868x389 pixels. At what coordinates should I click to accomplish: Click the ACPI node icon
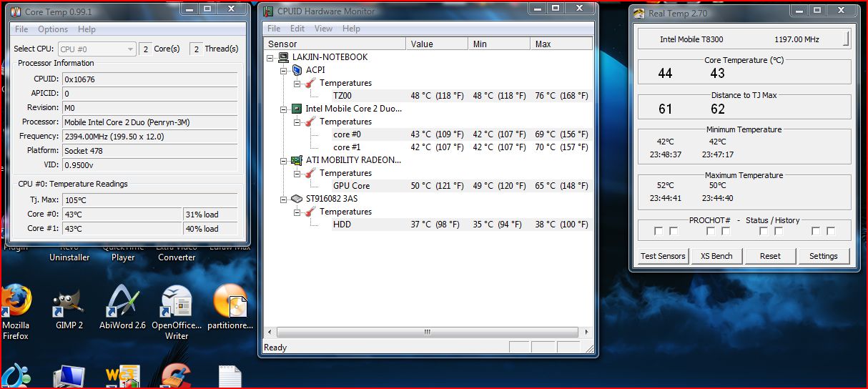click(x=297, y=70)
